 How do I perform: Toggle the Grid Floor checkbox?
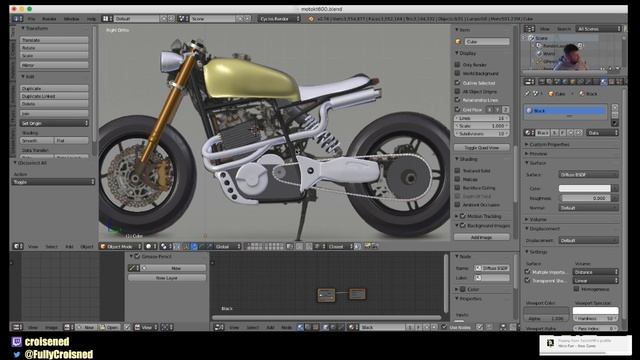[458, 109]
